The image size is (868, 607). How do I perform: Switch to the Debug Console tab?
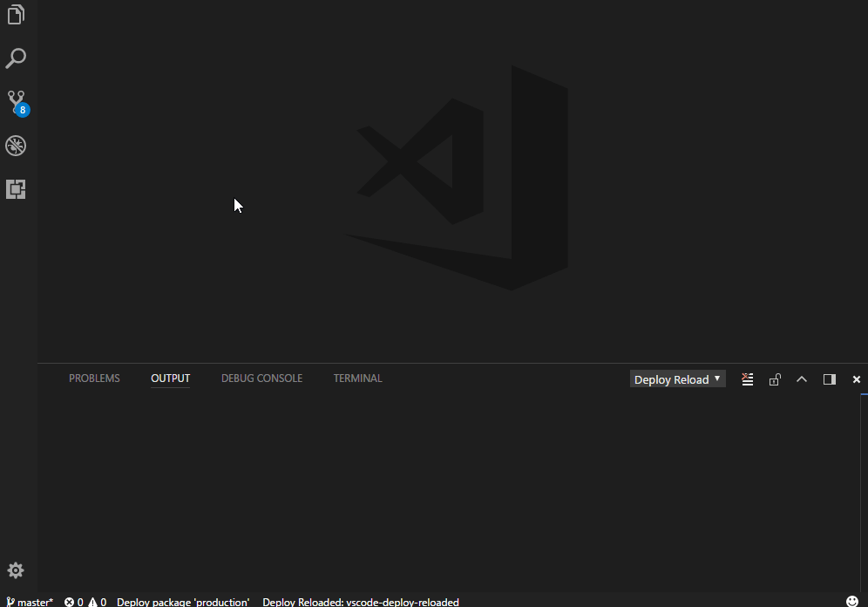(261, 379)
